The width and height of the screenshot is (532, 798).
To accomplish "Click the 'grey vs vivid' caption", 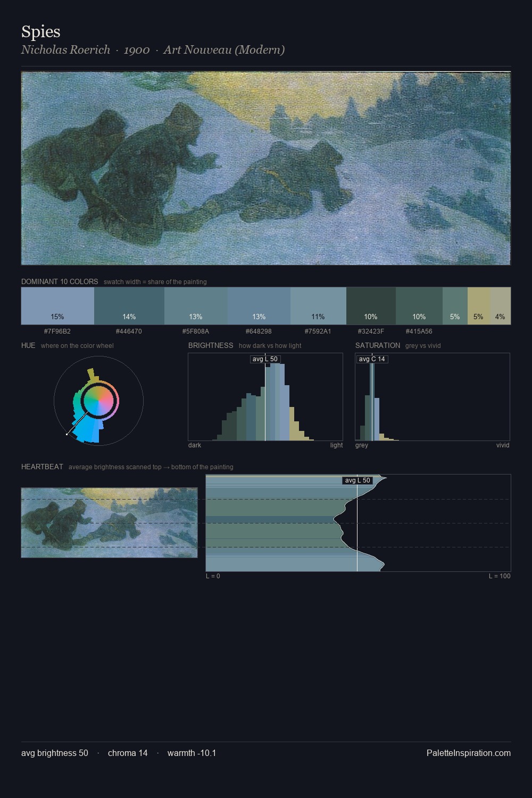I will tap(423, 346).
